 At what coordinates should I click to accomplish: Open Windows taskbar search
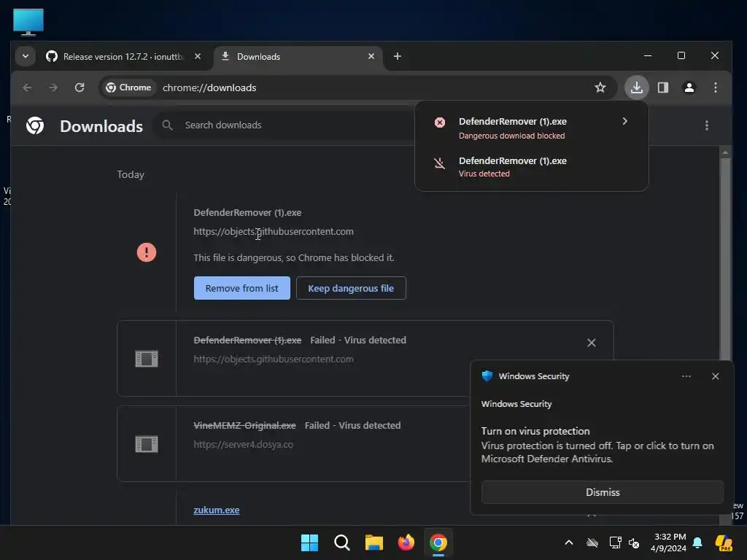(341, 542)
